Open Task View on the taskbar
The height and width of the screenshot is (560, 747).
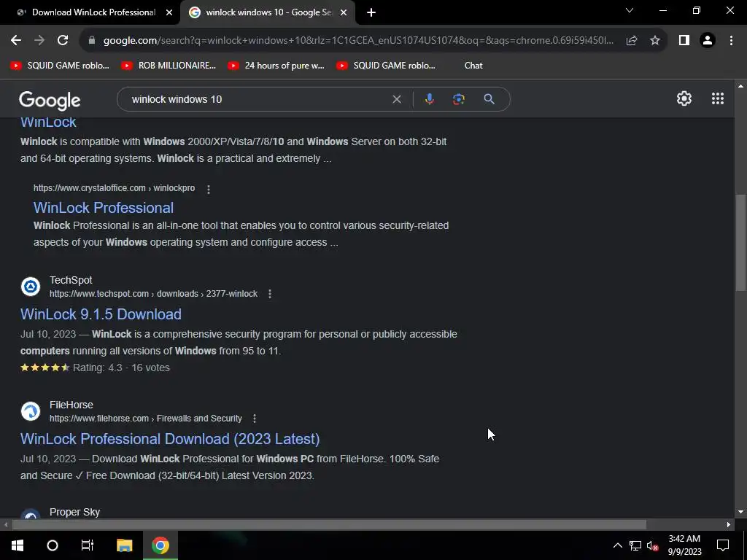point(88,545)
